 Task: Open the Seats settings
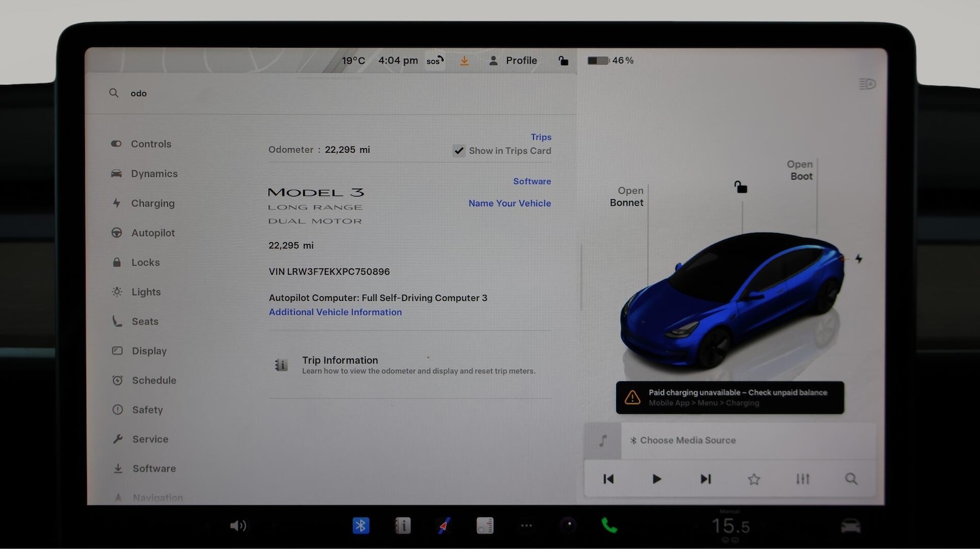point(135,321)
